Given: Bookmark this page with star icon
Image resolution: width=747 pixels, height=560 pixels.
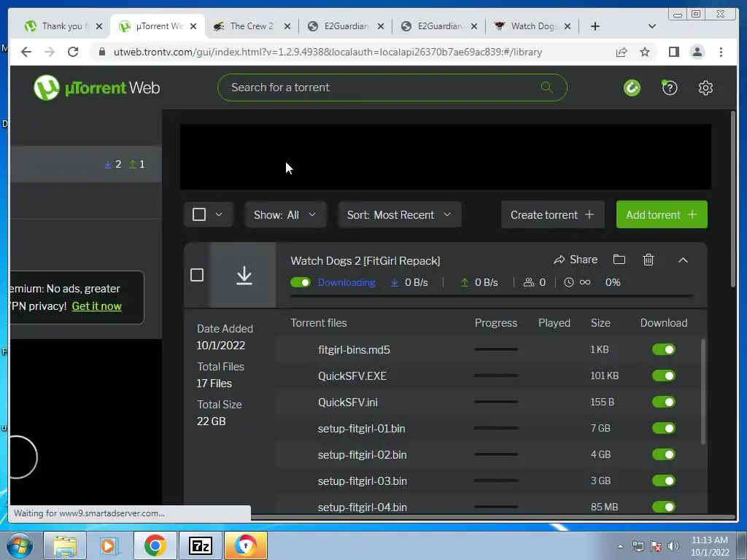Looking at the screenshot, I should point(645,52).
